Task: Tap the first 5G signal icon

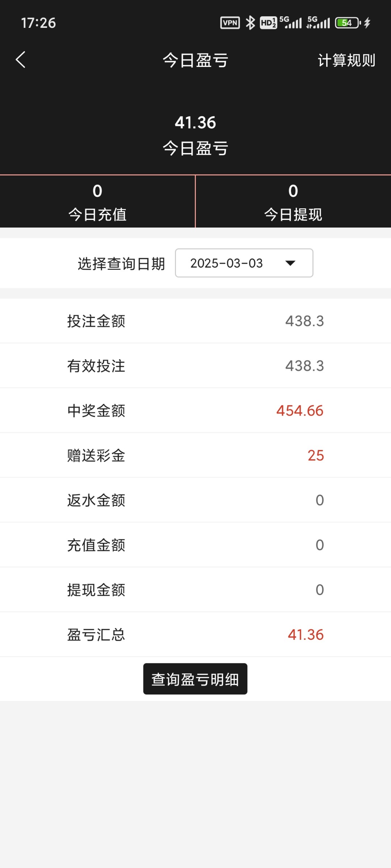Action: 291,22
